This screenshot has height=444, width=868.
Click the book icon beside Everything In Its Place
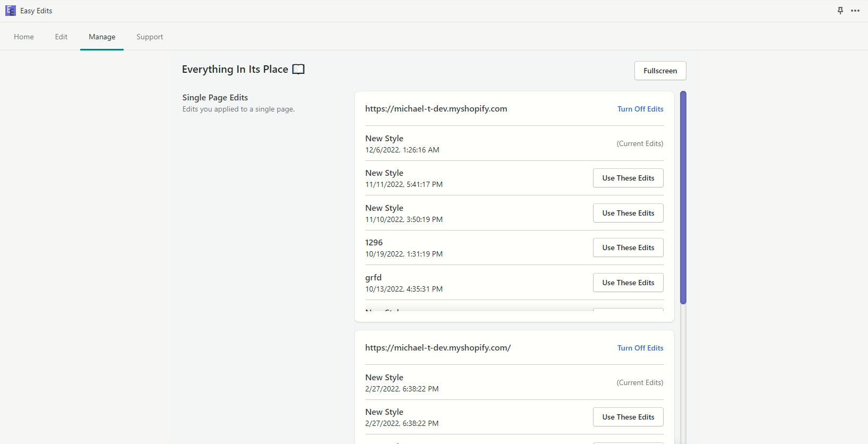[298, 70]
